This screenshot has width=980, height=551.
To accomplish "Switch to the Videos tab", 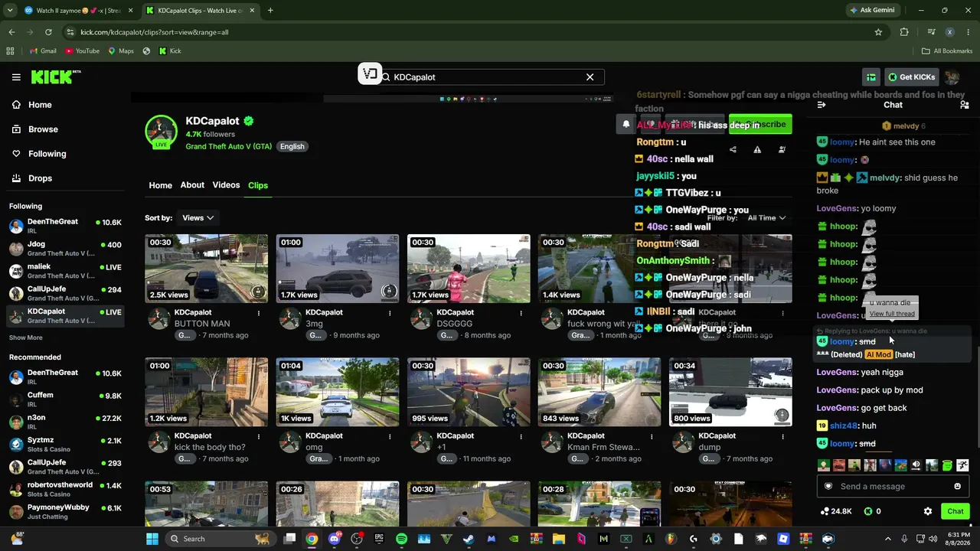I will click(226, 185).
